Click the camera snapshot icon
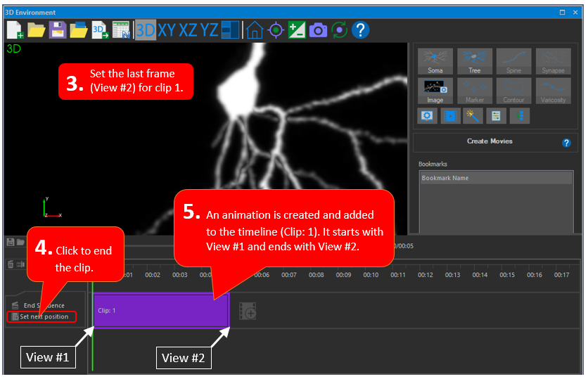 point(318,30)
